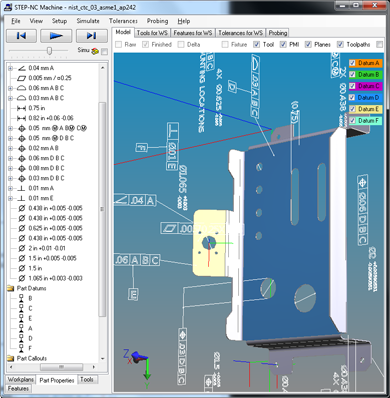Switch to the Features bottom tab
390x398 pixels.
(18, 389)
